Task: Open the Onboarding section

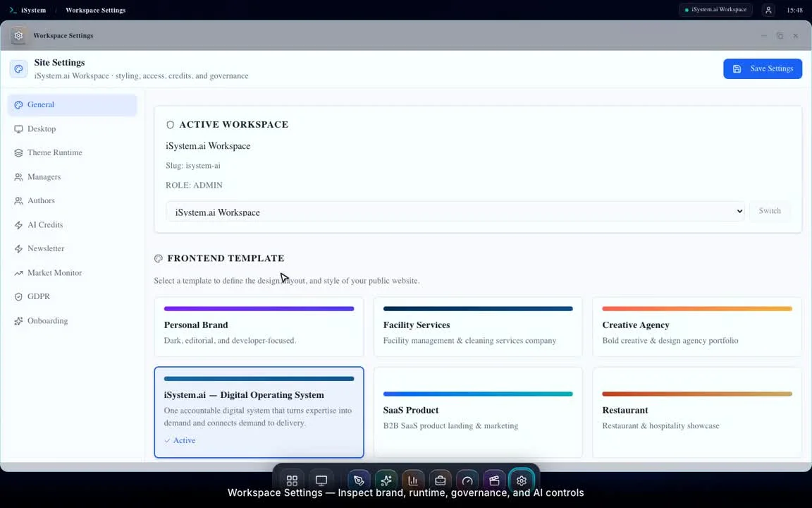Action: (x=73, y=320)
